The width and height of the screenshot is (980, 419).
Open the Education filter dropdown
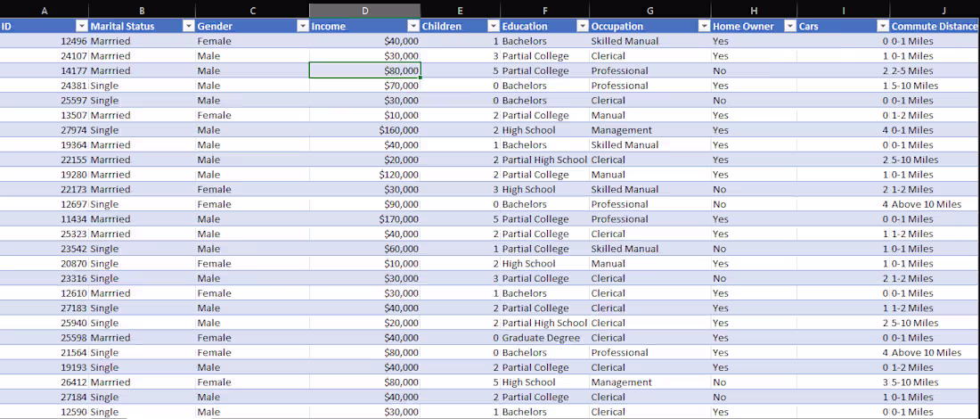[582, 26]
